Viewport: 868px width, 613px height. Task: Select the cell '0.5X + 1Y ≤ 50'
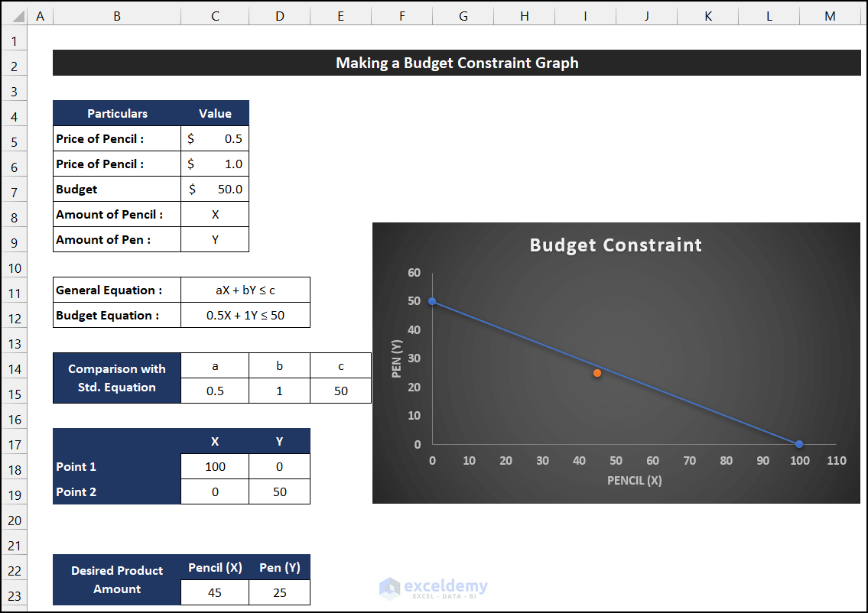coord(245,316)
